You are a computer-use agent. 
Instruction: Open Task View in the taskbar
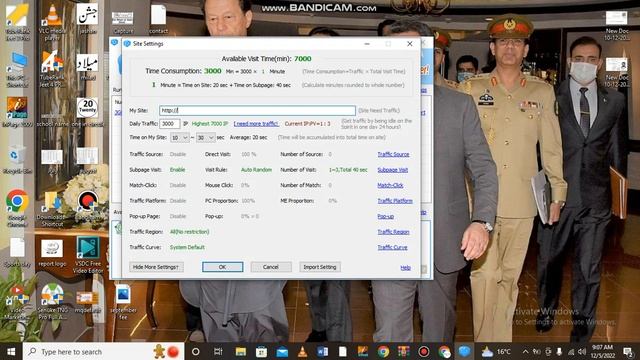pos(218,351)
